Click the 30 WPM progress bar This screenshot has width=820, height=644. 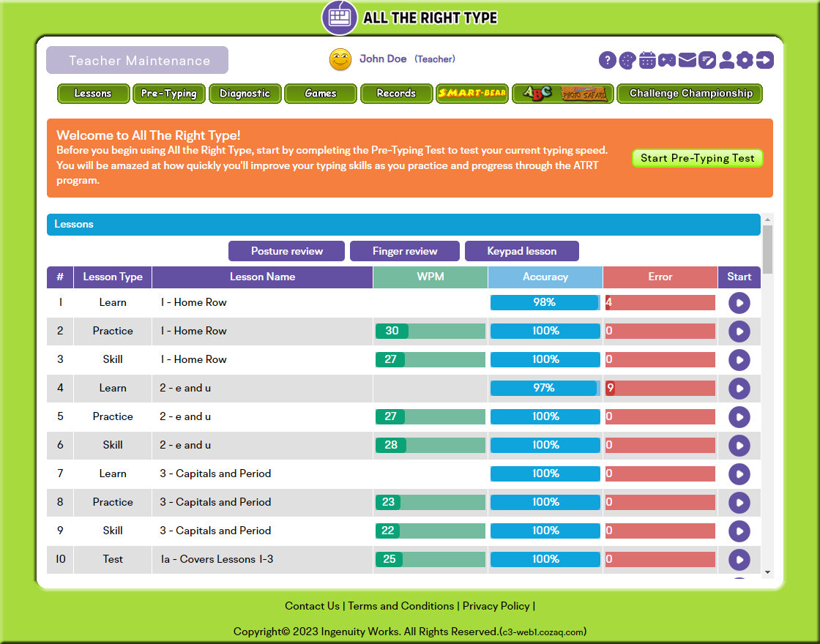point(430,331)
